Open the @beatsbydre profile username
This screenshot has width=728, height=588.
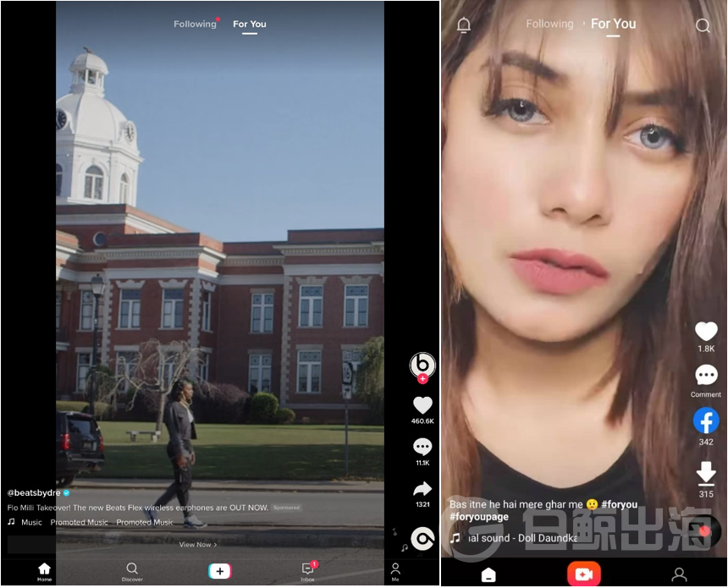pos(34,492)
